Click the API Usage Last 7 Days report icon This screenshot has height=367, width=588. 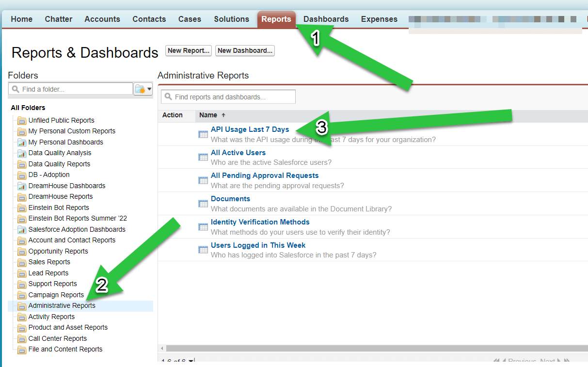tap(203, 134)
